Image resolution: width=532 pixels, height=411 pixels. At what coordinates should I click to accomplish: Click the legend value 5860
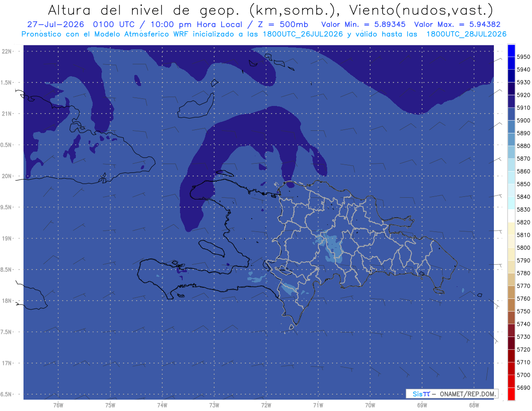[524, 171]
